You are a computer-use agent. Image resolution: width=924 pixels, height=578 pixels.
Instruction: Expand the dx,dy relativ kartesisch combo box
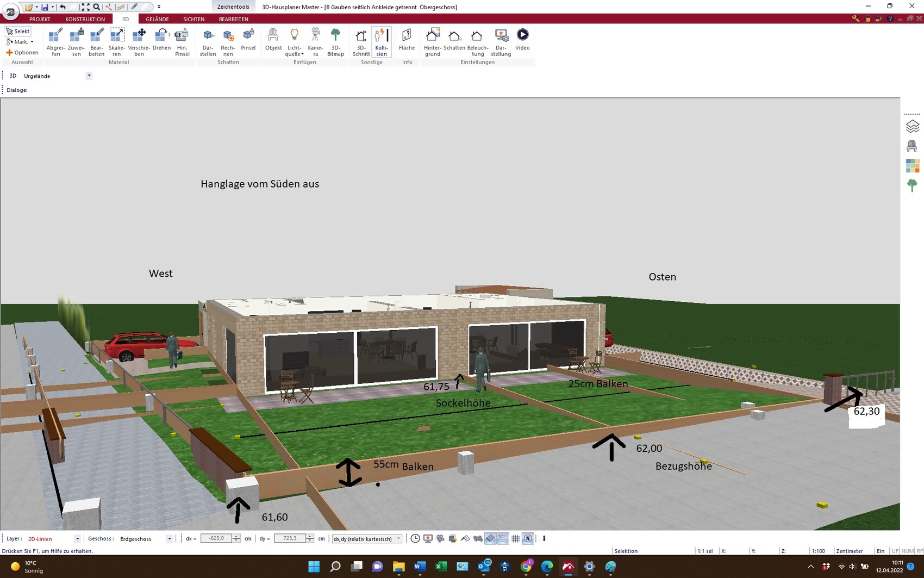[x=398, y=539]
